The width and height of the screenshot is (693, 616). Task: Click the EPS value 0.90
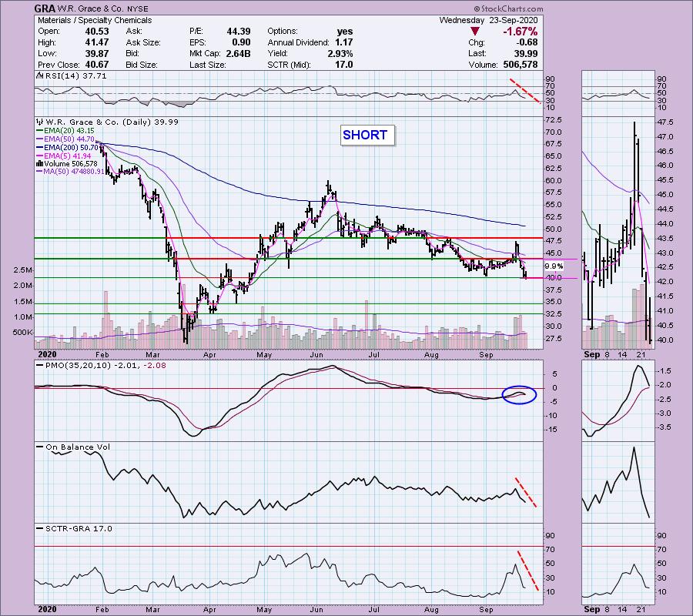(x=241, y=42)
